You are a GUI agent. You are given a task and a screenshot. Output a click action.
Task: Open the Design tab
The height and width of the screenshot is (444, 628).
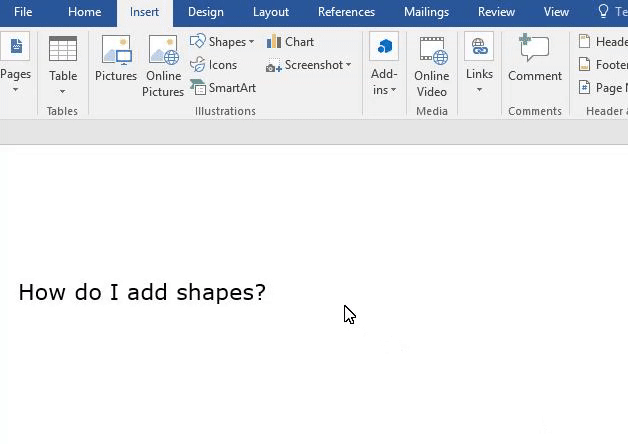[x=206, y=12]
